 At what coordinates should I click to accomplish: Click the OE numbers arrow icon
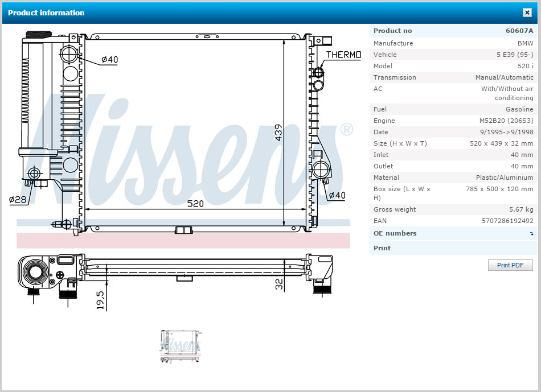[x=532, y=234]
